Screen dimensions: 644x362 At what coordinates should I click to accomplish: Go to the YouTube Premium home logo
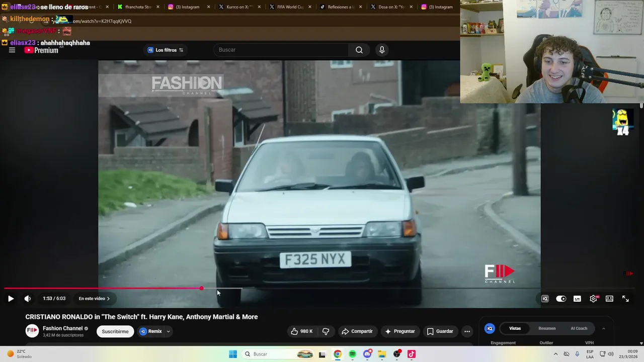41,50
